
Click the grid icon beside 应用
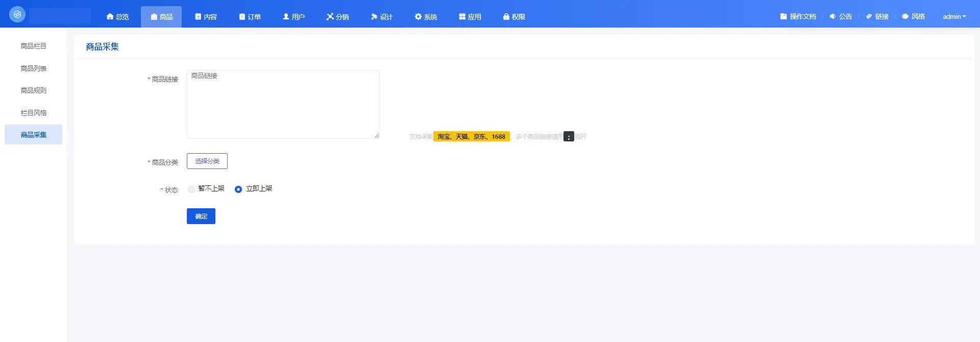462,17
